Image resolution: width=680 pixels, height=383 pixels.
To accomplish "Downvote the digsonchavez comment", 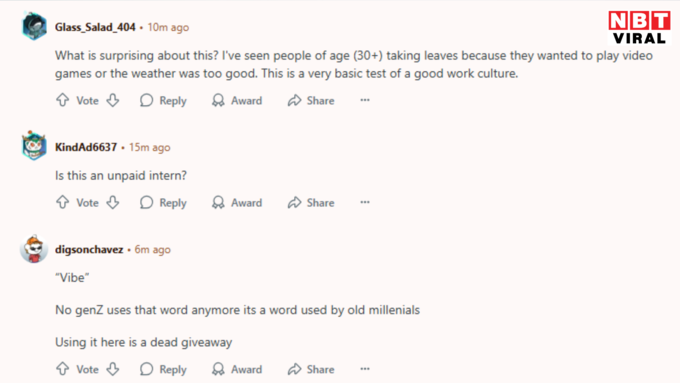I will point(113,369).
